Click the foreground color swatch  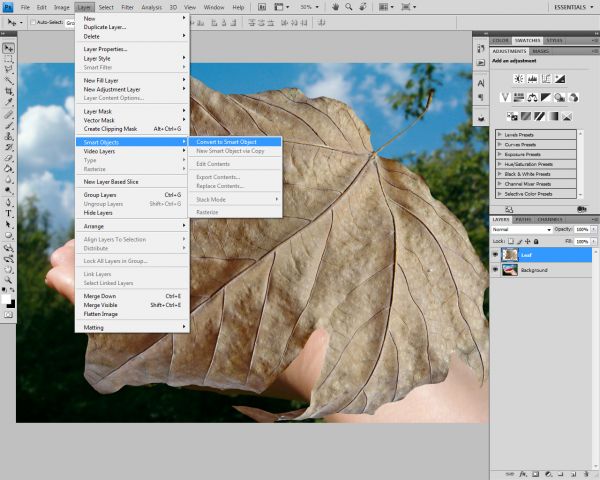6,299
